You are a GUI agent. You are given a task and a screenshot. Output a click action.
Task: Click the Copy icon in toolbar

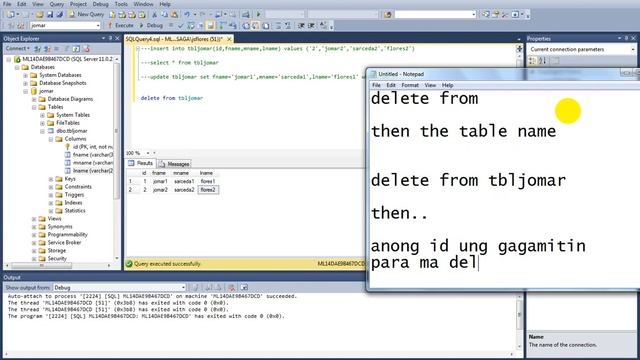click(164, 15)
